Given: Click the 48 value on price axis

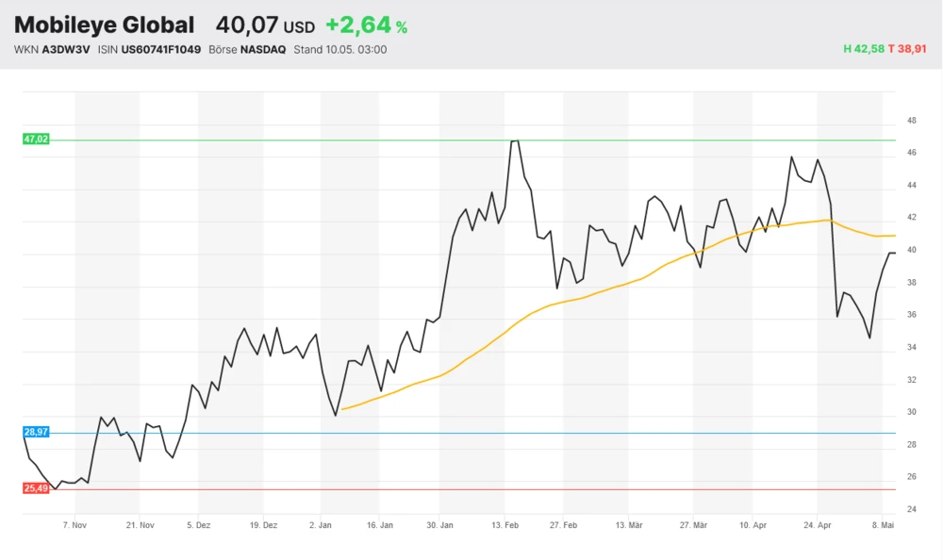Looking at the screenshot, I should coord(911,121).
